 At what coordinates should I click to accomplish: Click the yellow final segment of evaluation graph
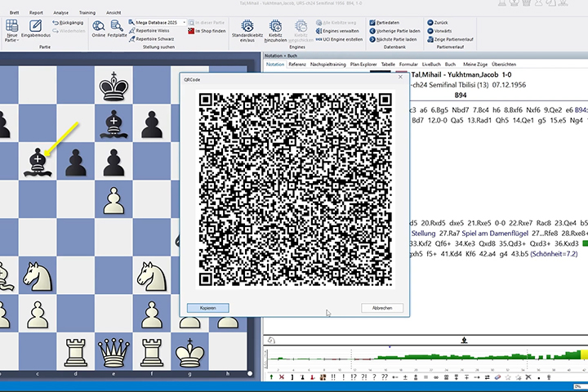[584, 355]
